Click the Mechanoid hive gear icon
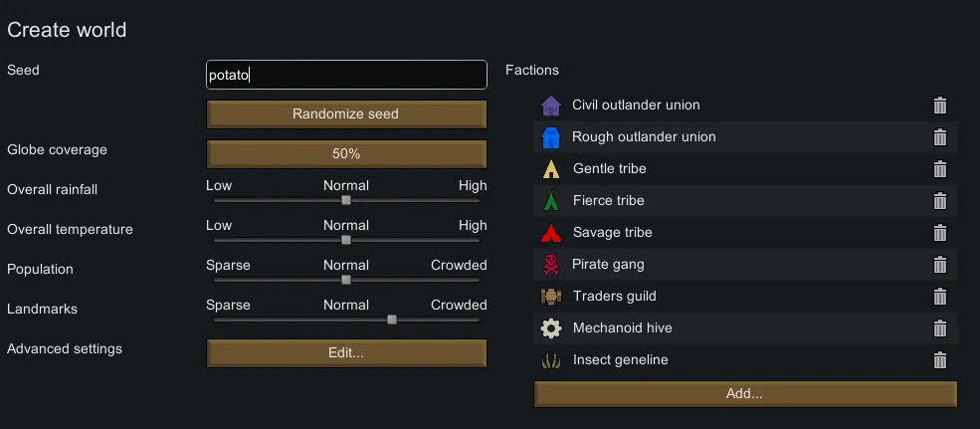The height and width of the screenshot is (429, 980). (551, 328)
